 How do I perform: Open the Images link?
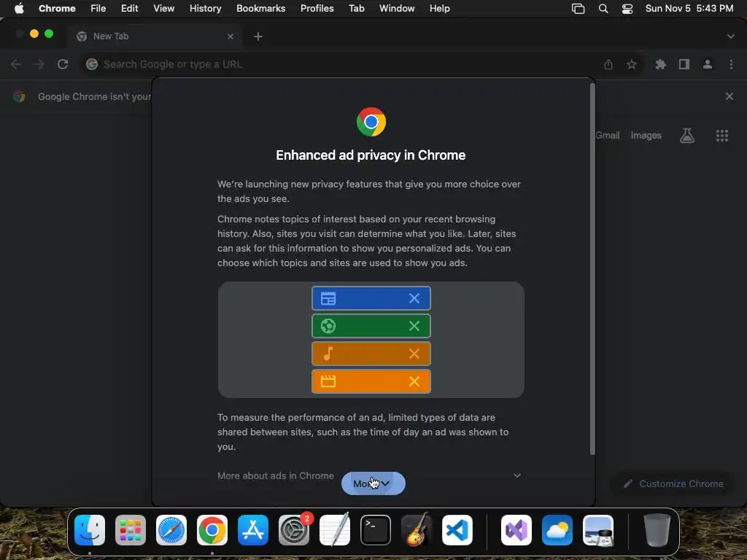(646, 135)
